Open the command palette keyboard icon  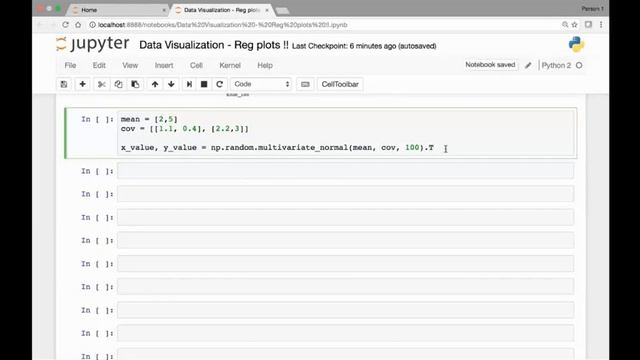click(x=305, y=84)
